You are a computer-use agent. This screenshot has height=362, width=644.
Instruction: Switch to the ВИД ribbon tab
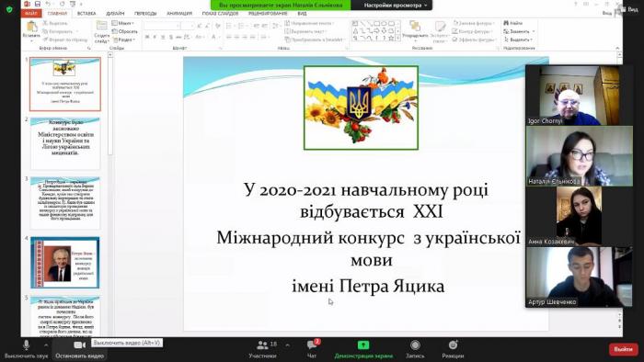[302, 14]
